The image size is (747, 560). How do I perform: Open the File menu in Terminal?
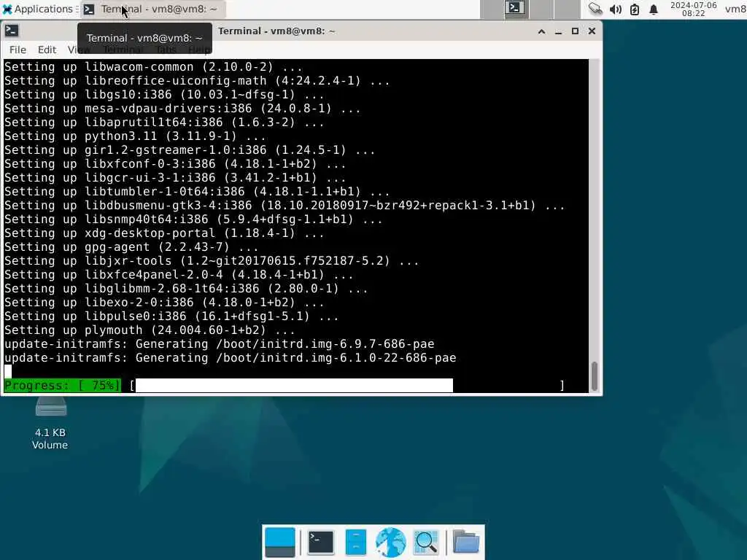coord(18,50)
